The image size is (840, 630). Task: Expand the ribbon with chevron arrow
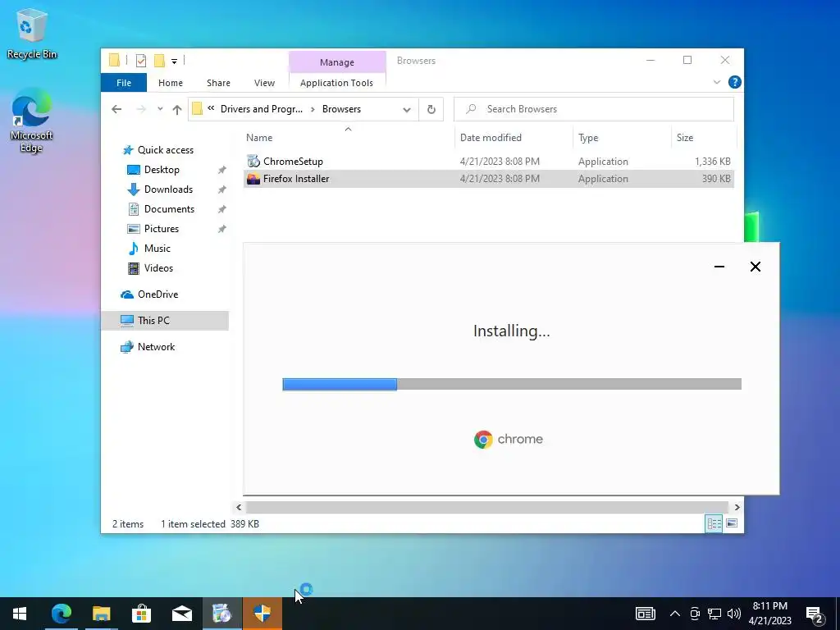(x=717, y=82)
